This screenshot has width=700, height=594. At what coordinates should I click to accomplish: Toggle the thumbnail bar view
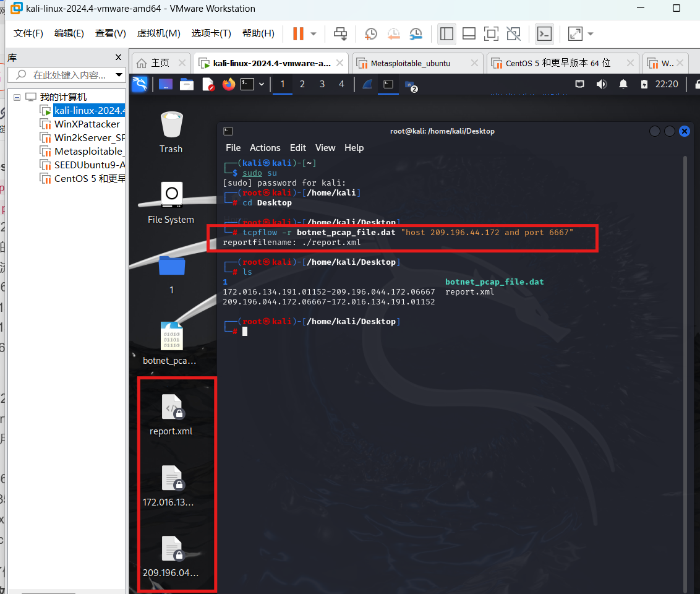click(x=469, y=34)
